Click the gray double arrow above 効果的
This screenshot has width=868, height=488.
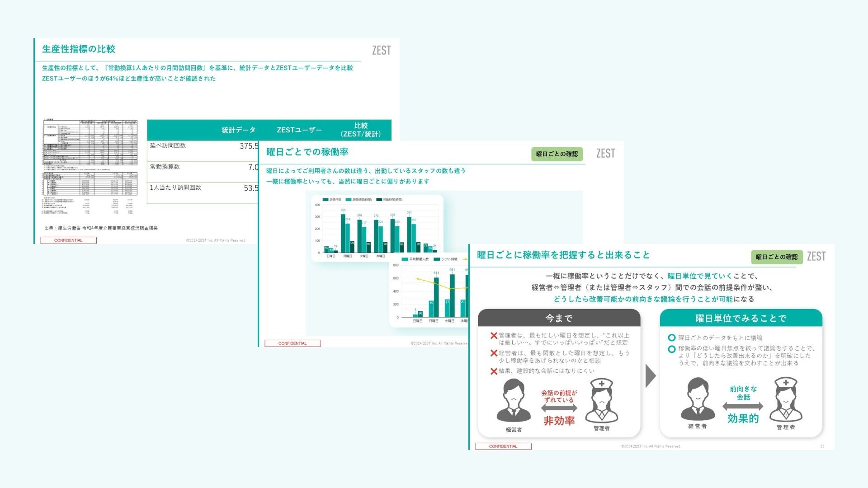(742, 406)
